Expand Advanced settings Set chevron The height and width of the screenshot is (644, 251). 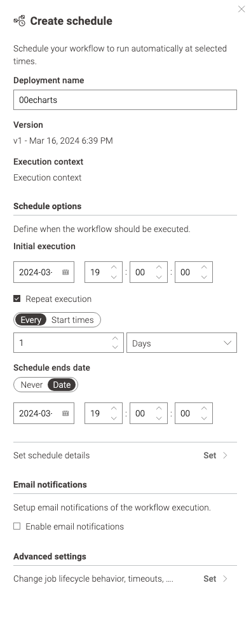(225, 579)
